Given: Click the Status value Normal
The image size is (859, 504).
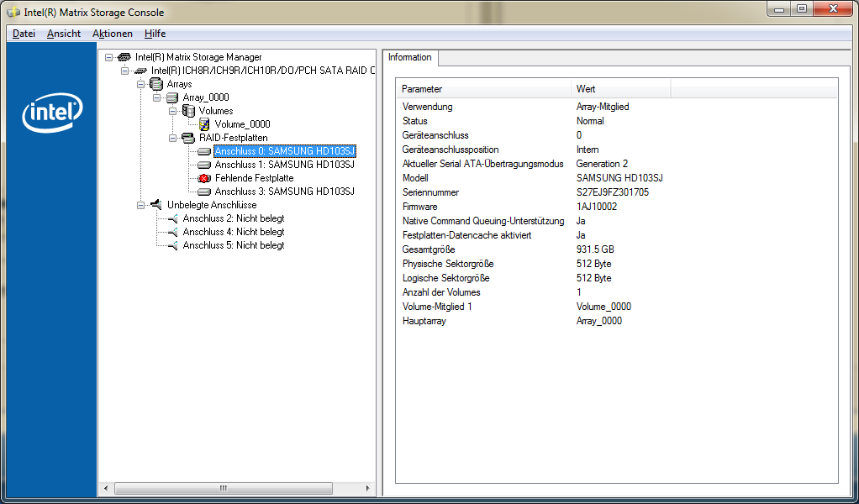Looking at the screenshot, I should 590,121.
